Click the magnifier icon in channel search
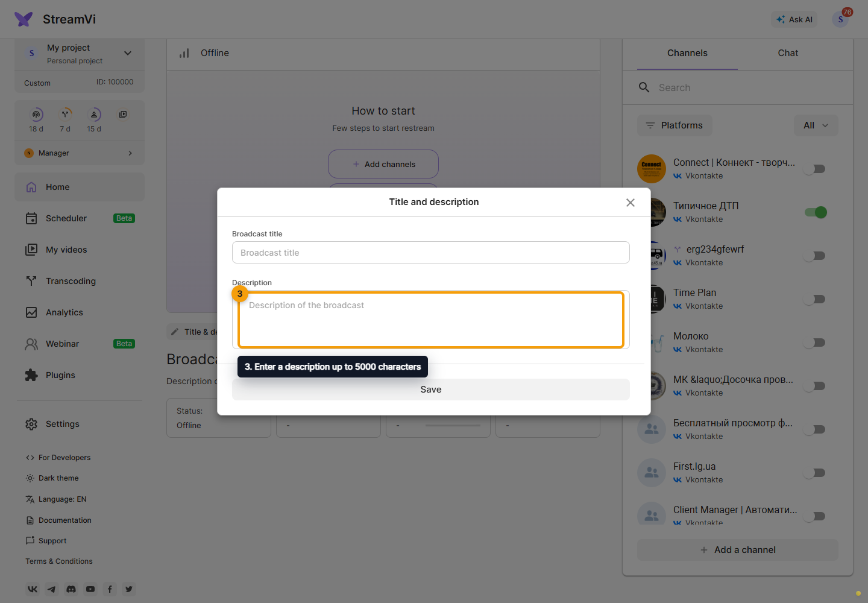 tap(644, 87)
